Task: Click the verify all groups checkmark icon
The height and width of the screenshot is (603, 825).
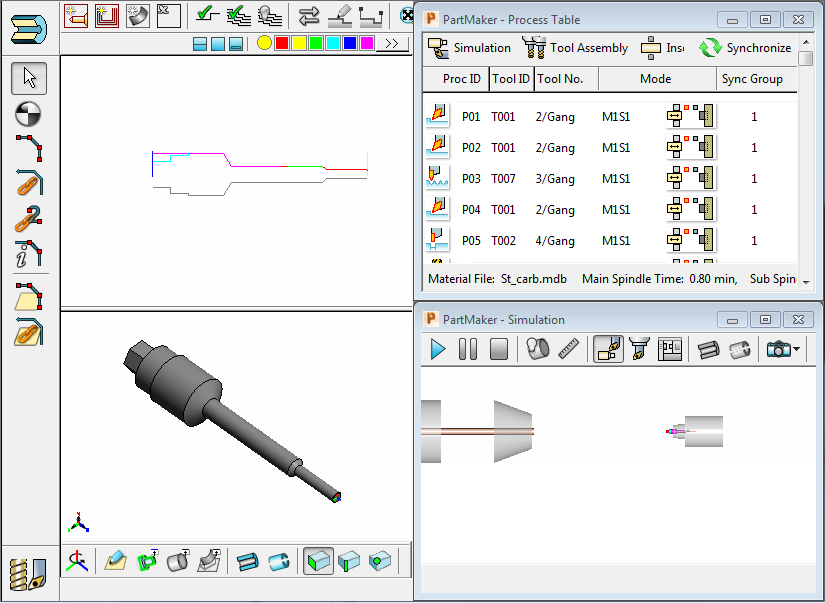Action: click(x=239, y=16)
